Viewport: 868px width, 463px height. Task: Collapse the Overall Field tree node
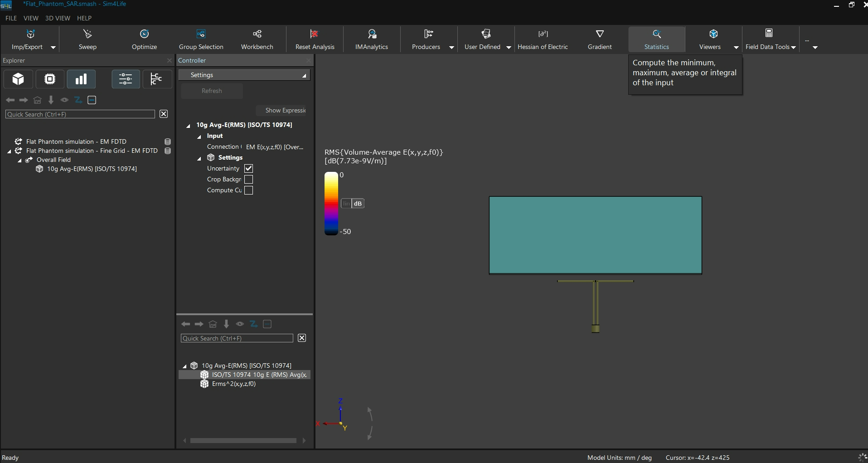(19, 160)
